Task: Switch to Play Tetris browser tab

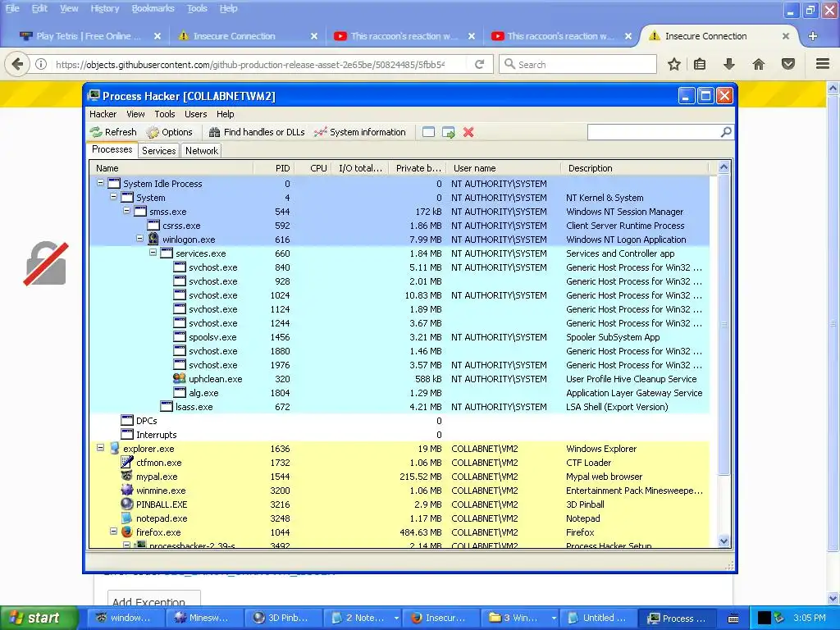Action: coord(89,36)
